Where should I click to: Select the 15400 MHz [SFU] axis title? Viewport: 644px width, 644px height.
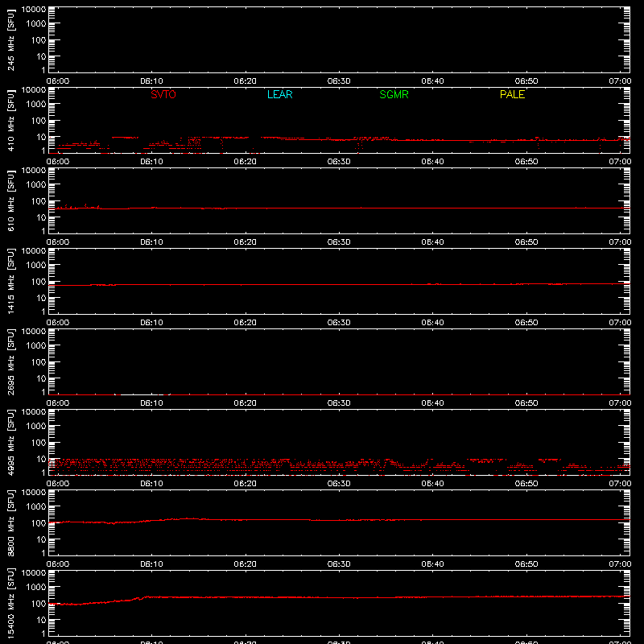(10, 603)
